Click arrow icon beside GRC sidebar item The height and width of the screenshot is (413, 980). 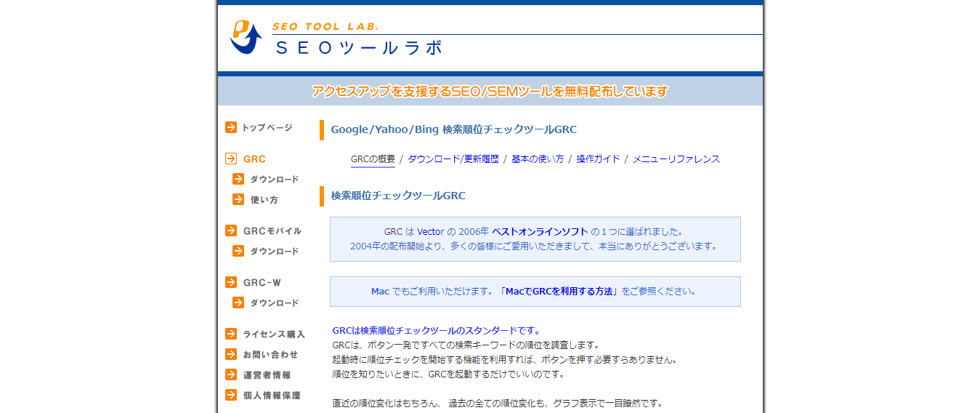(x=231, y=159)
